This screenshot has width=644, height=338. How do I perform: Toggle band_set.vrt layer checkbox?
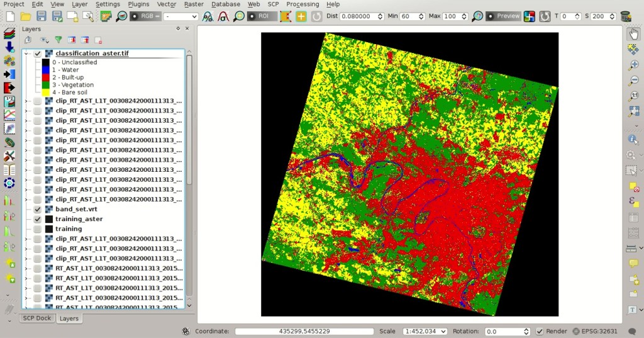point(38,209)
